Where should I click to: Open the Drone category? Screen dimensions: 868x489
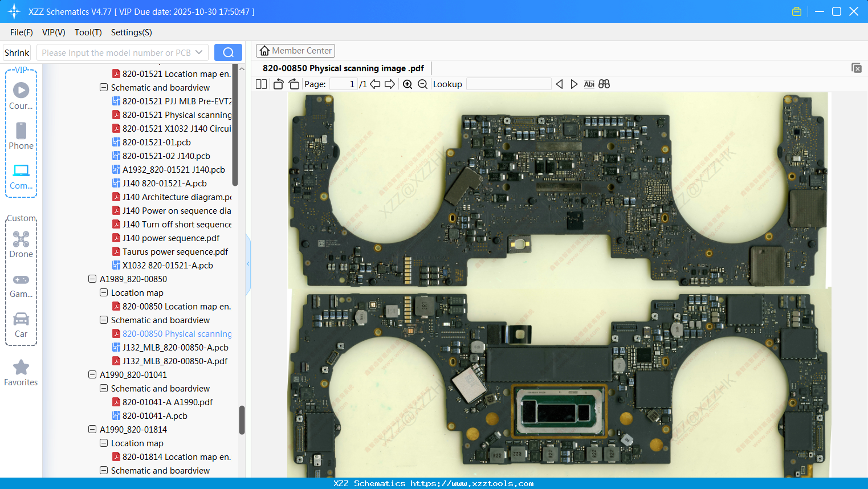coord(21,244)
